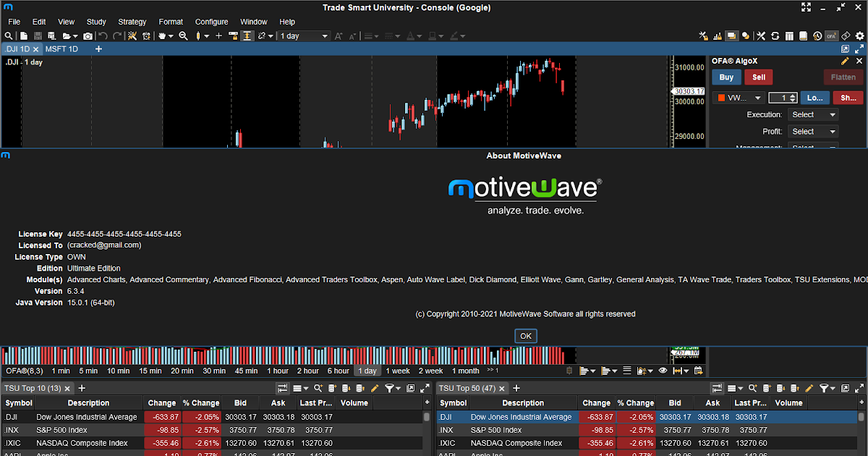Select the 5 min bar size
The height and width of the screenshot is (456, 868).
click(88, 371)
